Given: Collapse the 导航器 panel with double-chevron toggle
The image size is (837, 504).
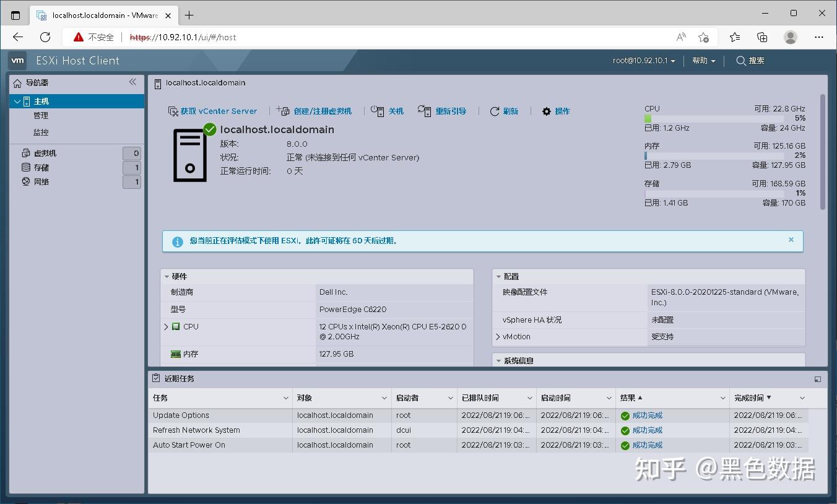Looking at the screenshot, I should pyautogui.click(x=132, y=81).
